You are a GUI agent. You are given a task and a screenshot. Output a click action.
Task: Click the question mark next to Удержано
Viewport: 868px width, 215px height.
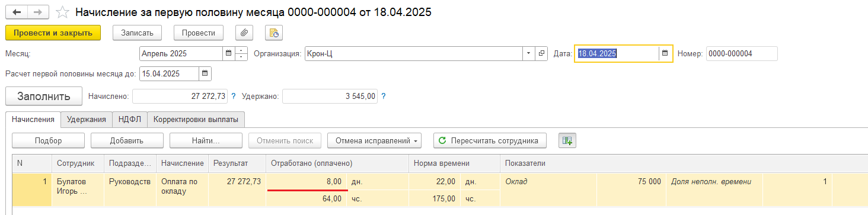[384, 96]
